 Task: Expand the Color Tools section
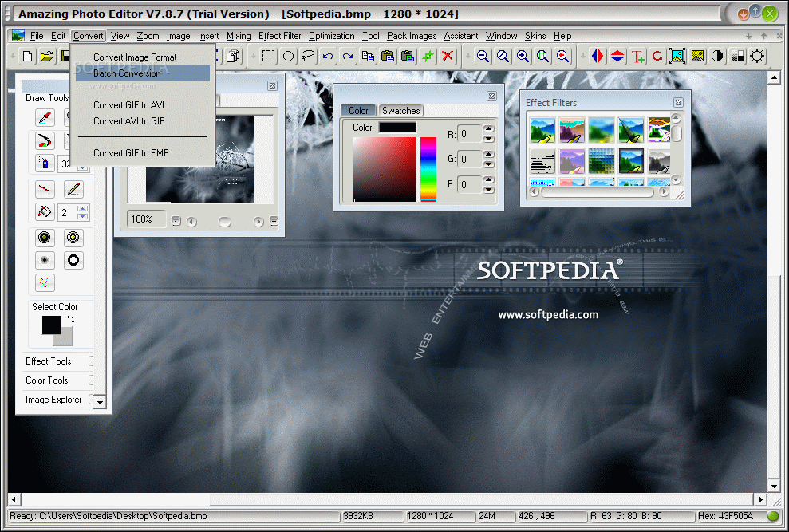coord(91,380)
